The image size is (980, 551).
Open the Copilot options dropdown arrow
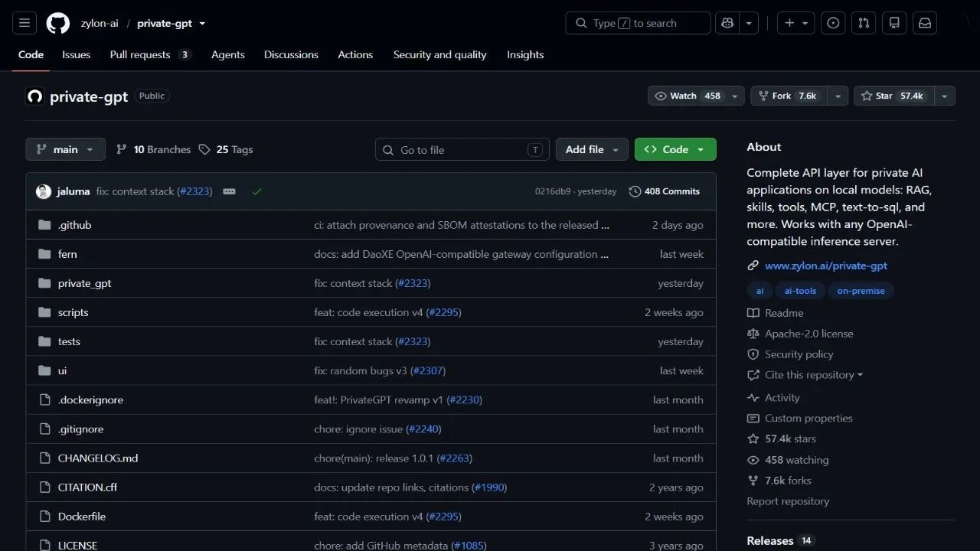(749, 23)
